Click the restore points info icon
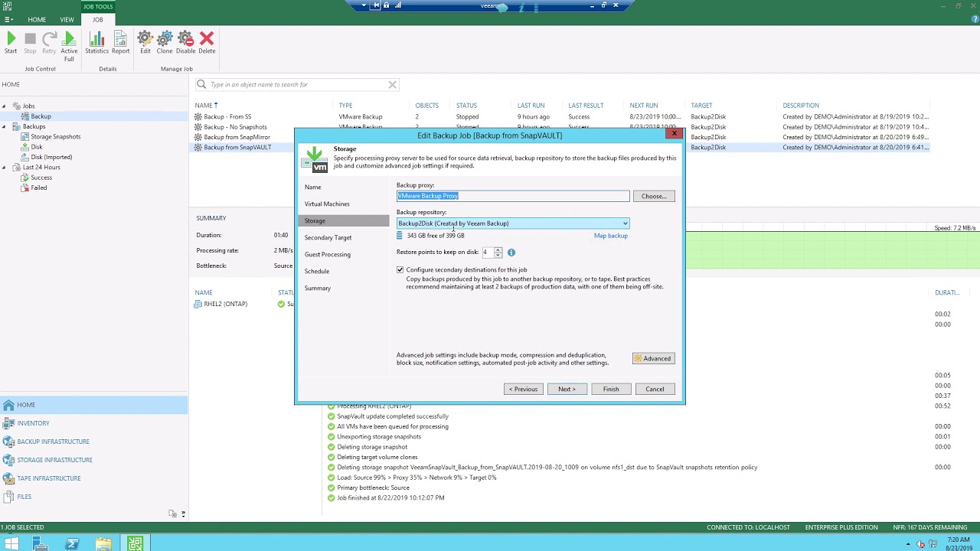This screenshot has width=980, height=551. 511,253
